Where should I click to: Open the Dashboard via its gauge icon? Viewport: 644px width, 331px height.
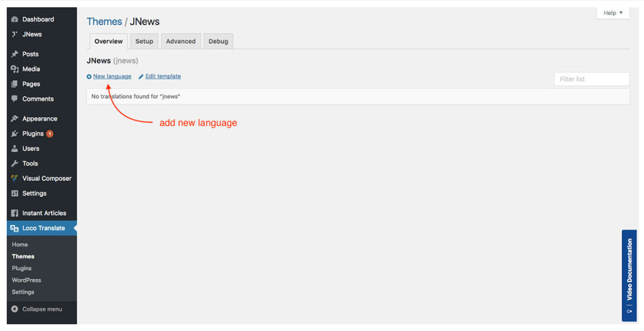(14, 19)
